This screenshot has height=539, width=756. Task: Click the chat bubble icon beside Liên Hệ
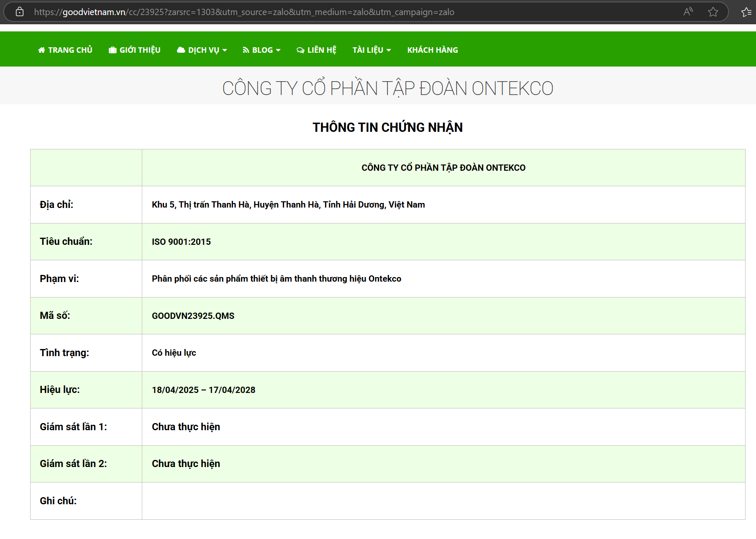point(300,50)
